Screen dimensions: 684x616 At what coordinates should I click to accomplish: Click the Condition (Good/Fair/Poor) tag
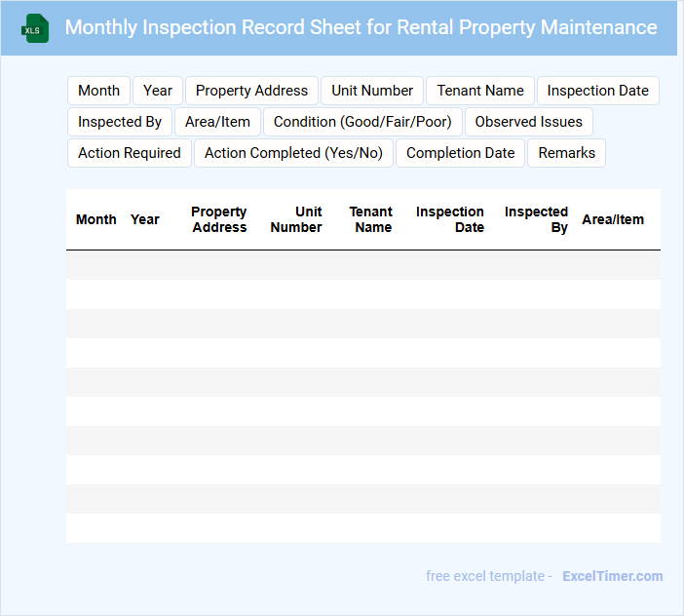pyautogui.click(x=362, y=122)
